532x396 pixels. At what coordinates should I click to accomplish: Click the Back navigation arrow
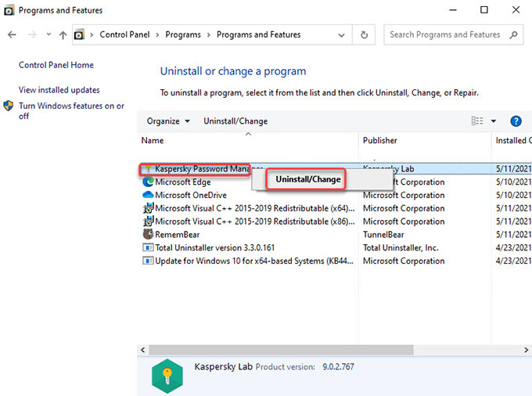pos(12,34)
